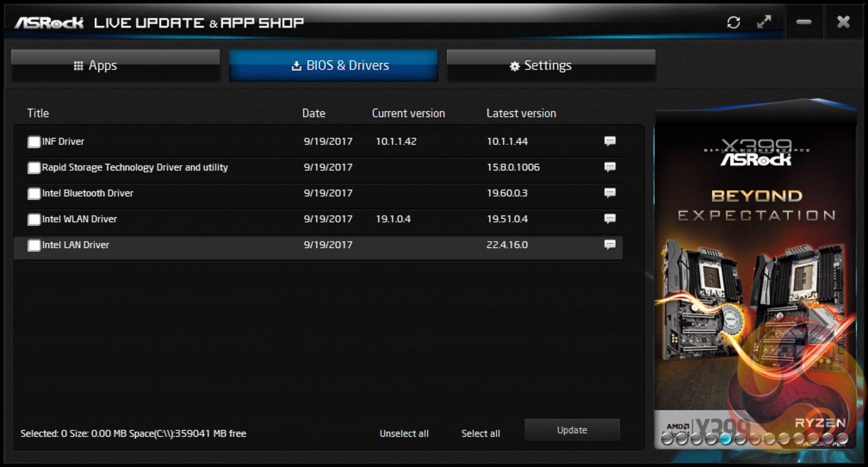Click the Current version column header
The image size is (868, 467).
(x=408, y=113)
